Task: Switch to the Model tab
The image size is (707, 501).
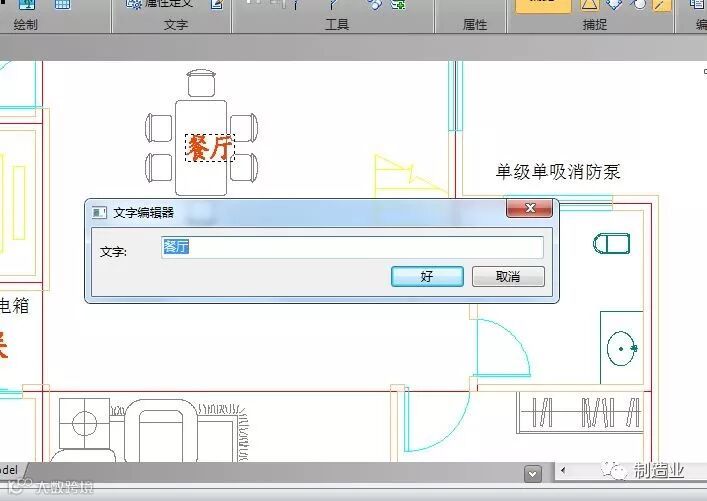Action: 8,470
